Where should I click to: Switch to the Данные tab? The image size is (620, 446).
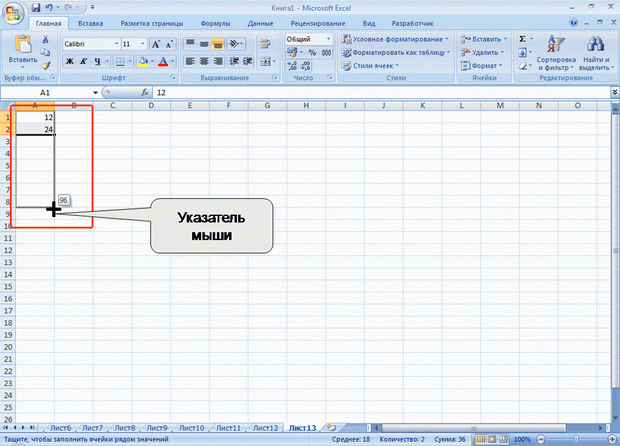point(260,23)
